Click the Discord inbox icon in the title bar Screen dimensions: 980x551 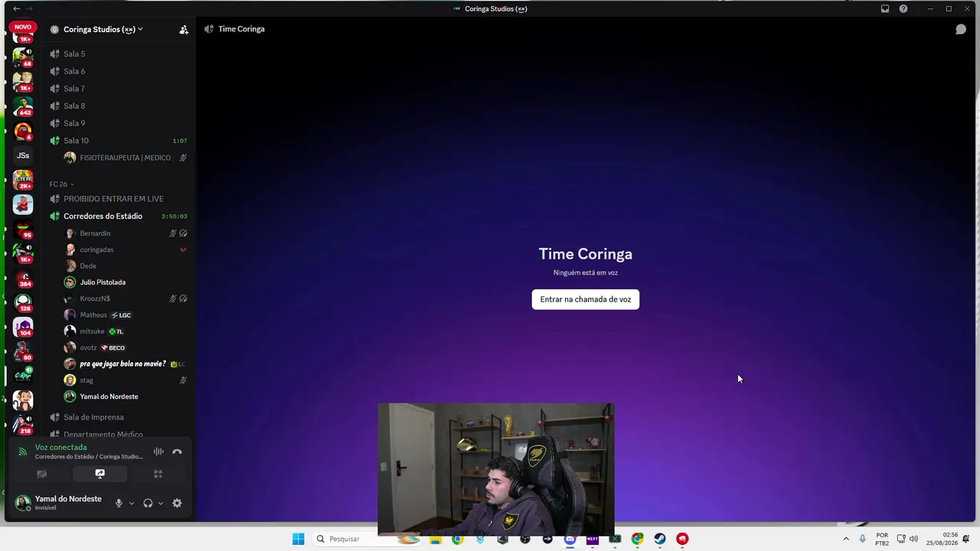(x=885, y=8)
